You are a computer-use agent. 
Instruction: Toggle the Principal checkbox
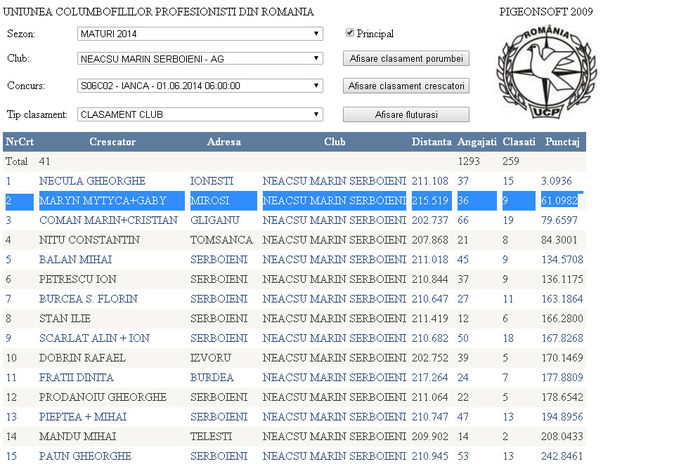(x=349, y=33)
